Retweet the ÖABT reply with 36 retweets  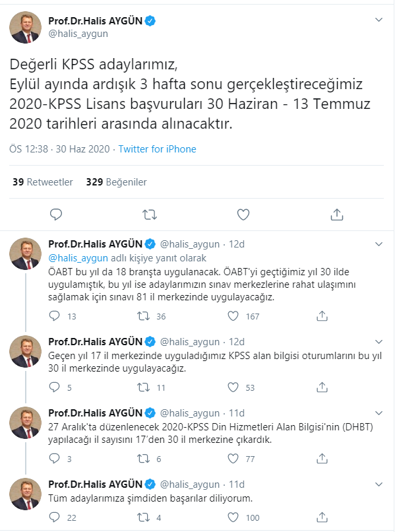tap(143, 316)
